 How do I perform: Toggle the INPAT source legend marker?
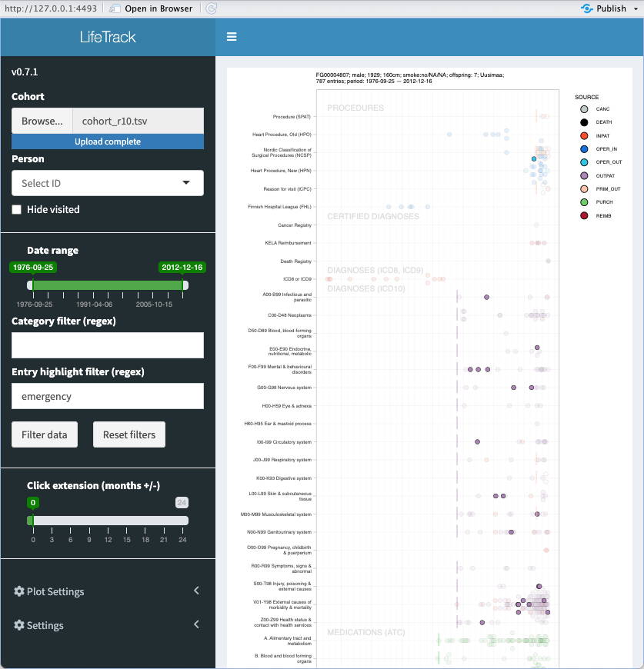pyautogui.click(x=585, y=135)
